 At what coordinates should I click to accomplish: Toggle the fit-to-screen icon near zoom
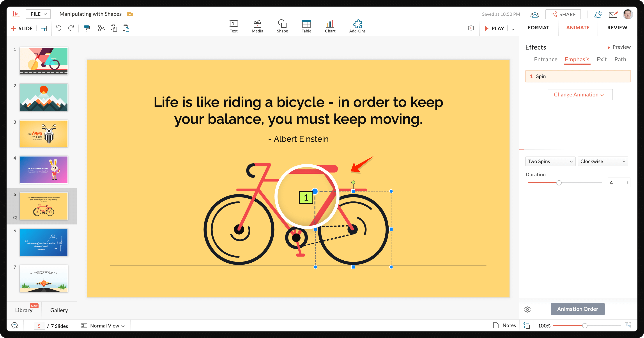click(x=628, y=325)
